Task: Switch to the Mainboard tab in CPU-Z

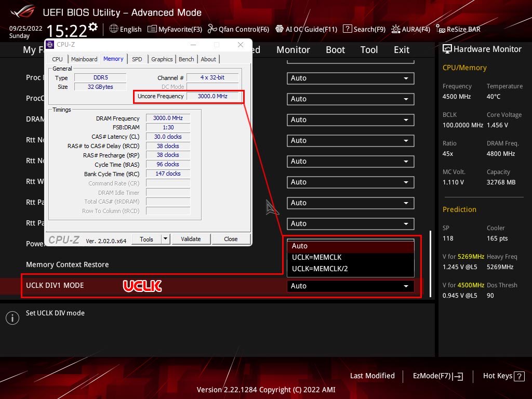Action: (84, 59)
